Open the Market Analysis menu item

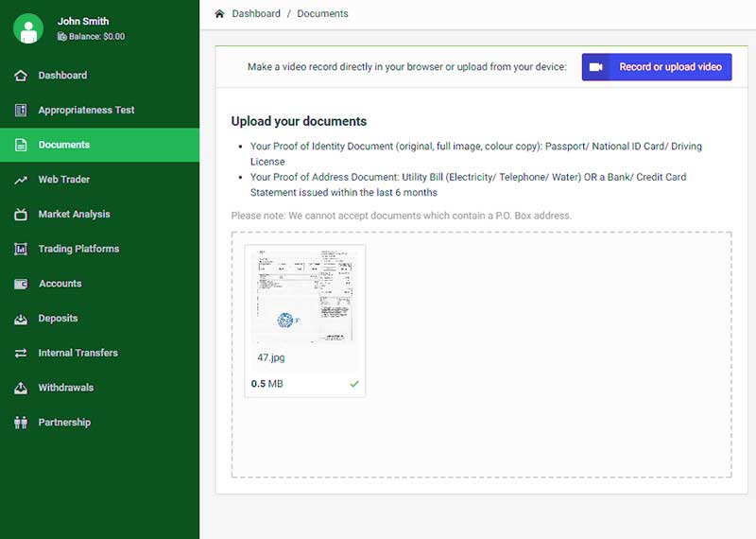click(x=74, y=215)
